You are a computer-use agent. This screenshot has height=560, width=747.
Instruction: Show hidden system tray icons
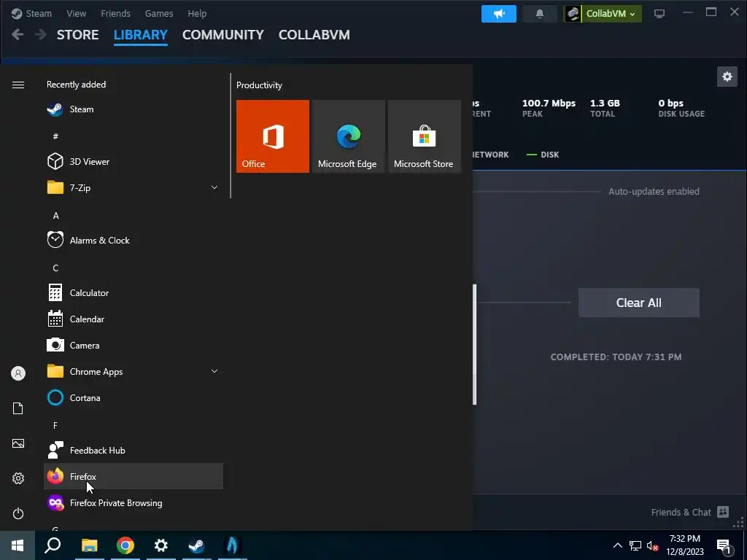pos(617,545)
